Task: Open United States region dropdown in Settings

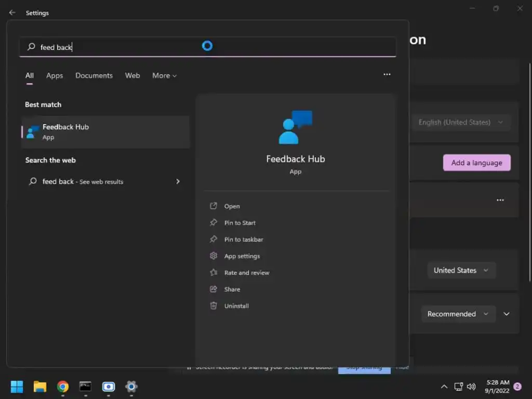Action: click(461, 270)
